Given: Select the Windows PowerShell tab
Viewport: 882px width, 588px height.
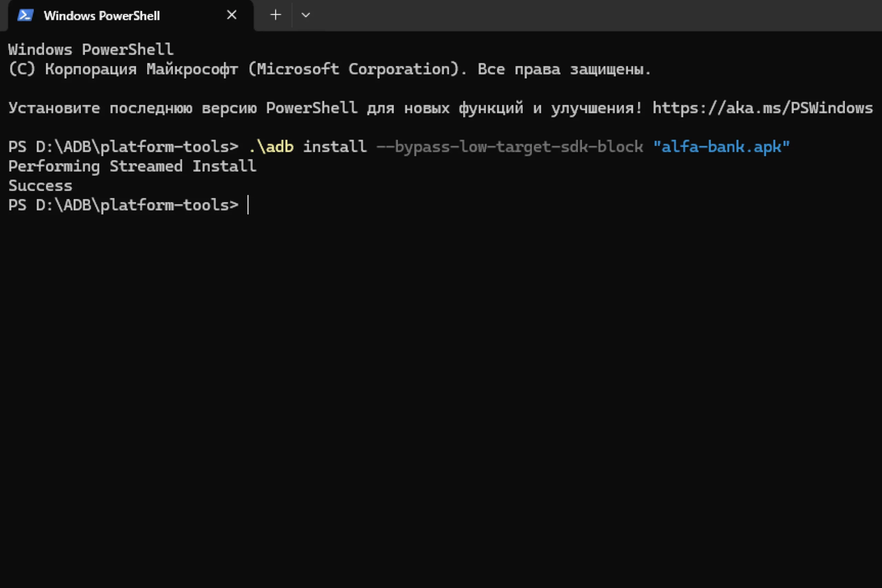Looking at the screenshot, I should (102, 16).
